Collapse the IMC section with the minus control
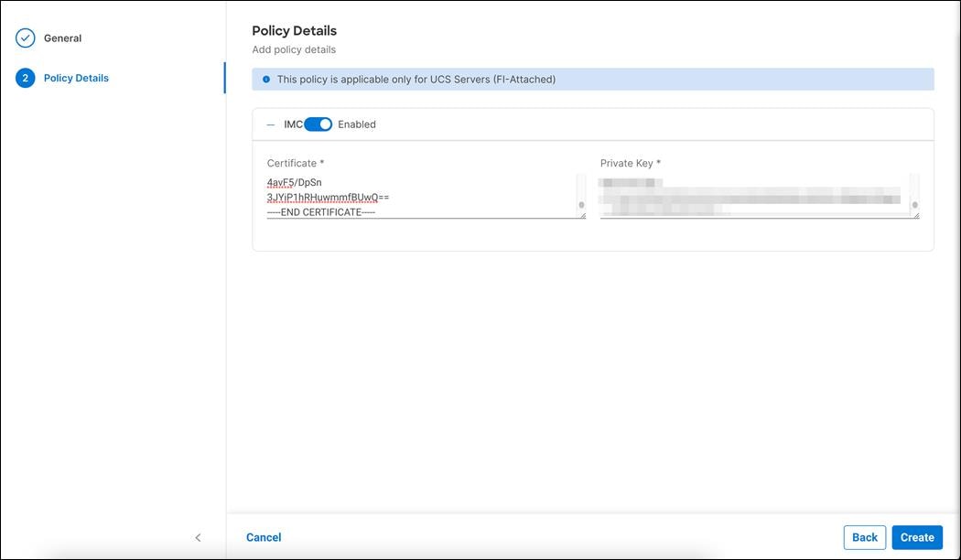This screenshot has width=961, height=560. click(x=271, y=124)
